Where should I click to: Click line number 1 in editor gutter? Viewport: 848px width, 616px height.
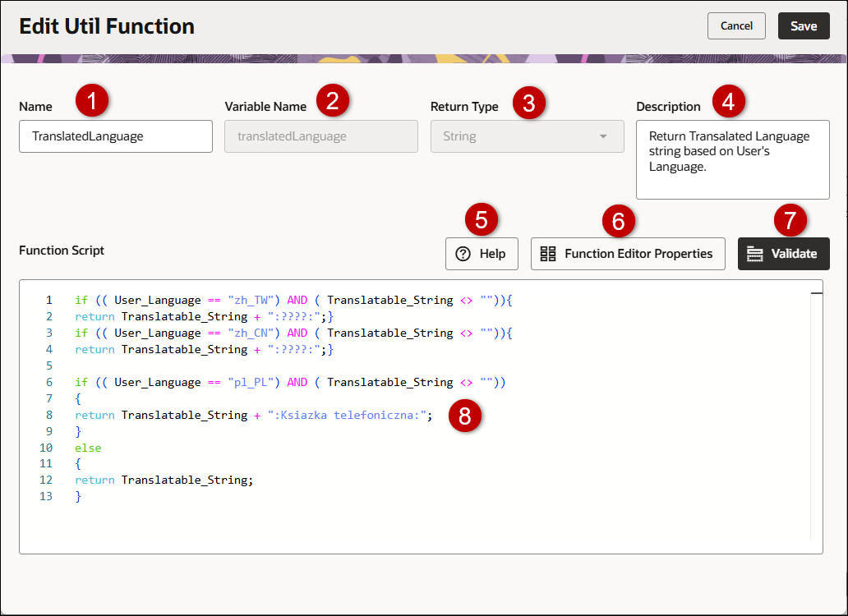[49, 300]
